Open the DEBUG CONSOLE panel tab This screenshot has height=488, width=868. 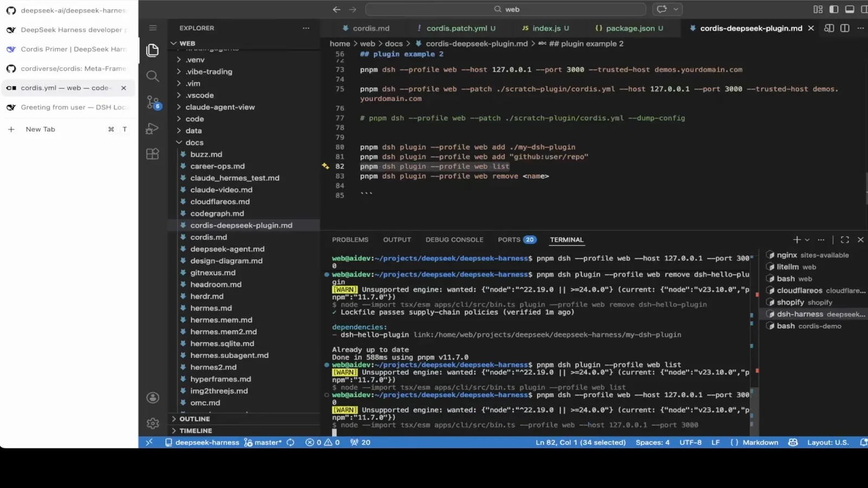(454, 240)
